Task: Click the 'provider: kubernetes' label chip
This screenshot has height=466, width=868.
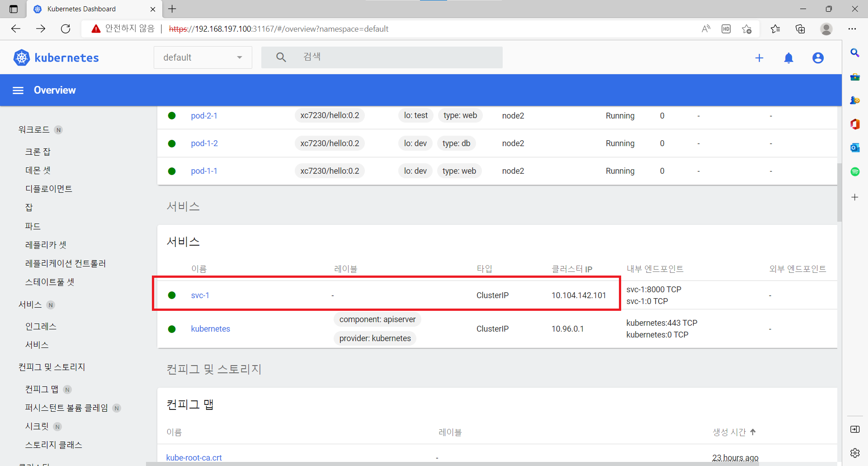Action: (x=375, y=338)
